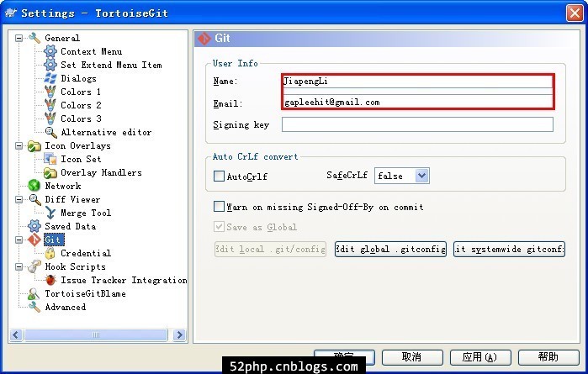Viewport: 588px width, 374px height.
Task: Click Edit global .gitconfig button
Action: [x=390, y=250]
